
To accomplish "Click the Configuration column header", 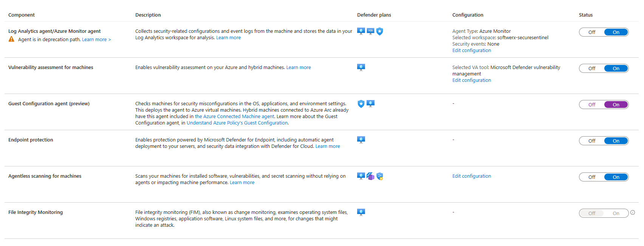I will tap(468, 15).
